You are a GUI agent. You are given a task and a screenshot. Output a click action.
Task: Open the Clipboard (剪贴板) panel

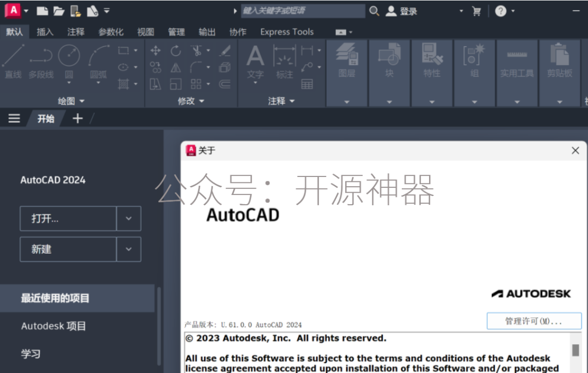560,73
